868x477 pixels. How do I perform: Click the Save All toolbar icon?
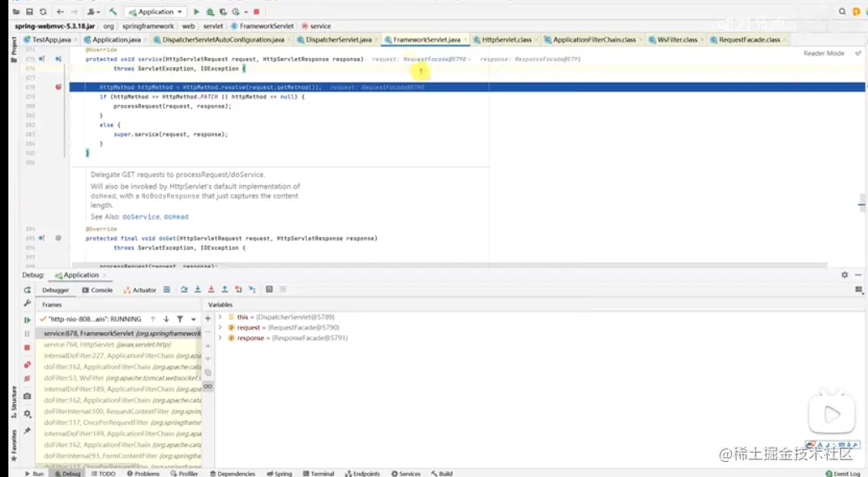coord(29,12)
